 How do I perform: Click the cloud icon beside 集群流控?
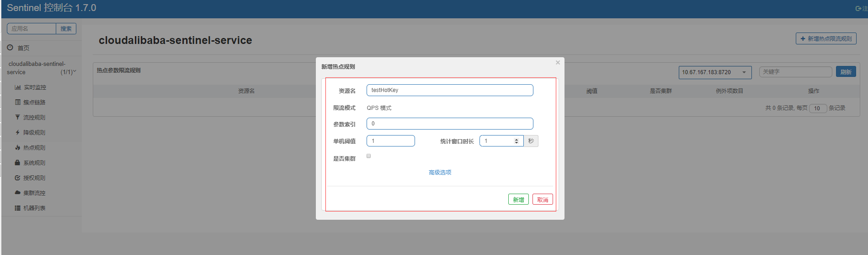(18, 193)
